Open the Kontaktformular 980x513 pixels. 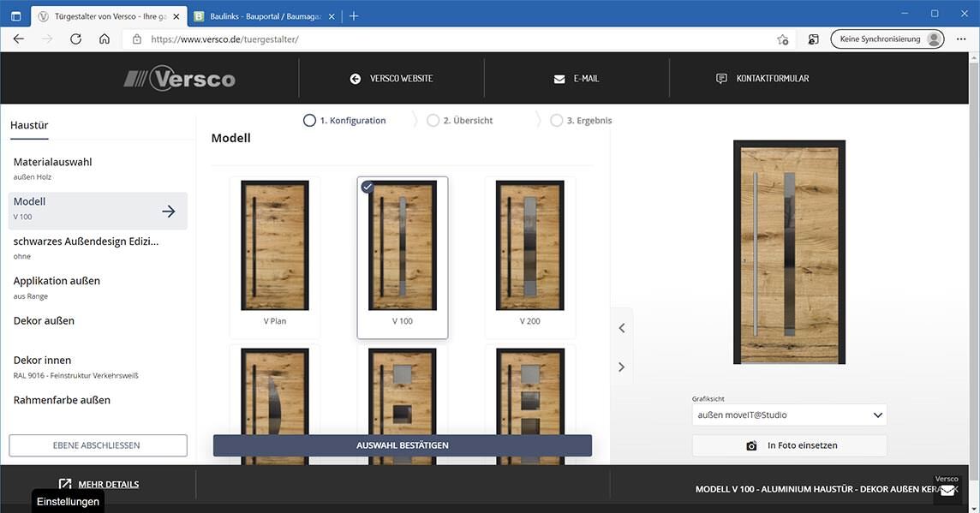[x=762, y=79]
